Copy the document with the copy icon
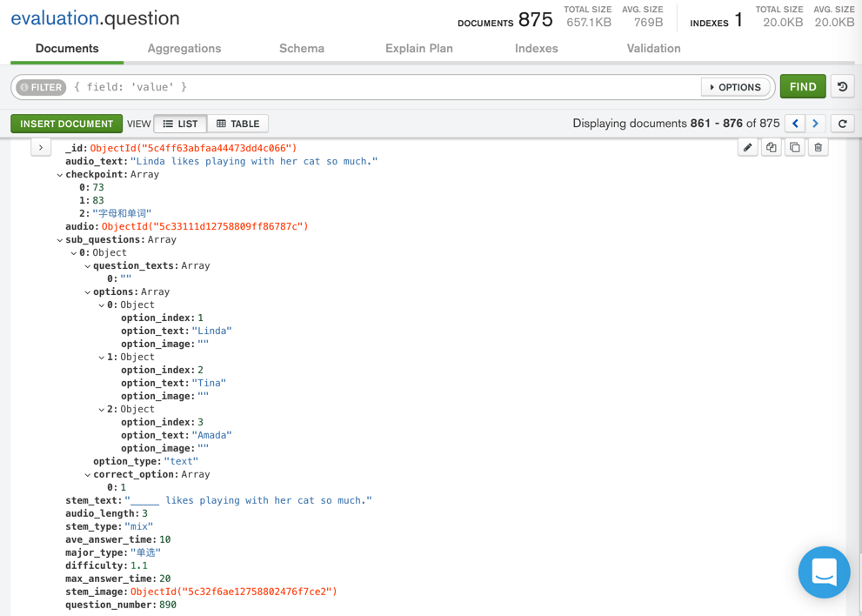 (772, 148)
